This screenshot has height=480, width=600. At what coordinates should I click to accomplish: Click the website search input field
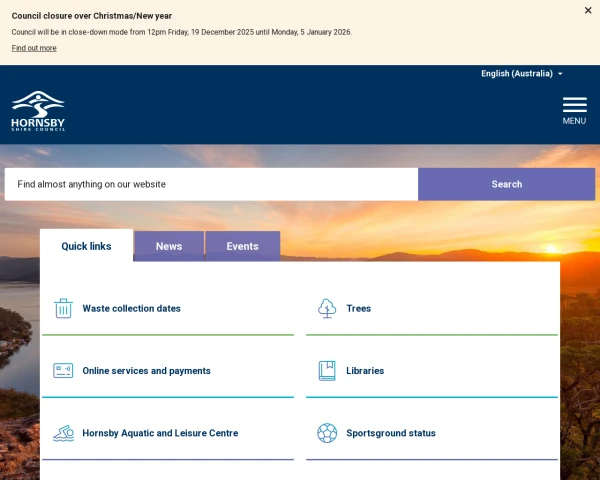(211, 184)
